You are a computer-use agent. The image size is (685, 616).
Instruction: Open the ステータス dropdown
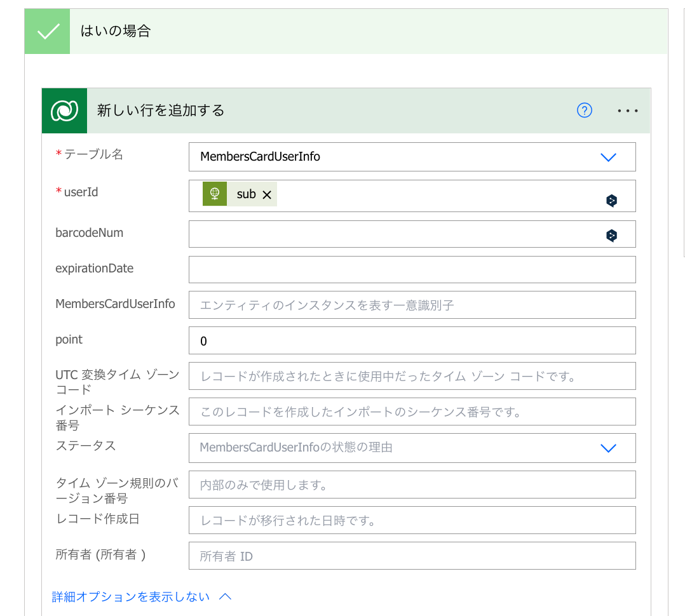click(x=608, y=448)
